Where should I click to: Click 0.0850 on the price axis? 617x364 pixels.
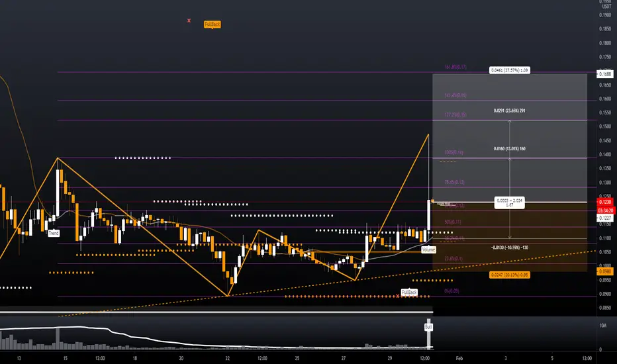(x=605, y=308)
